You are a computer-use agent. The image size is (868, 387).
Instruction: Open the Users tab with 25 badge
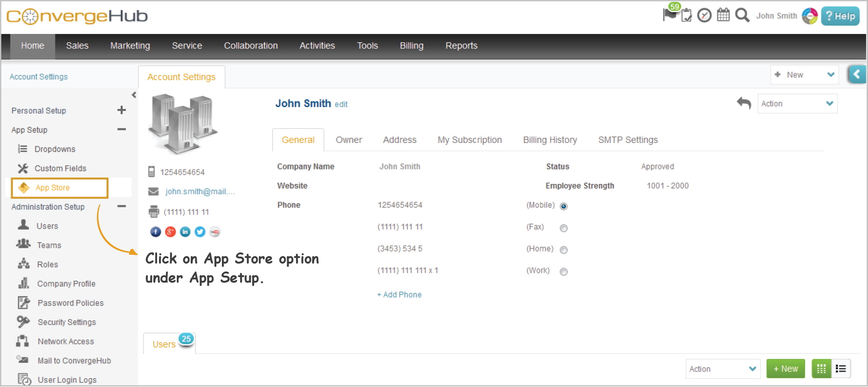coord(169,343)
